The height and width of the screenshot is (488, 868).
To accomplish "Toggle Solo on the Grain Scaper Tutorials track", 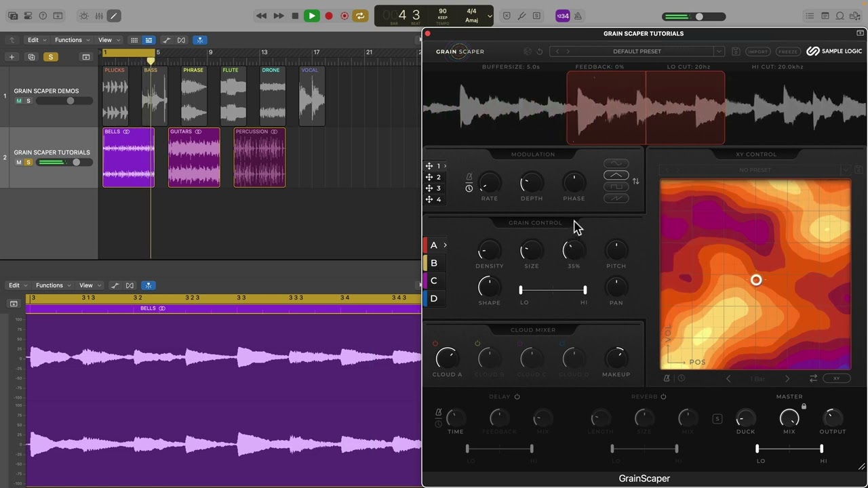I will point(28,163).
